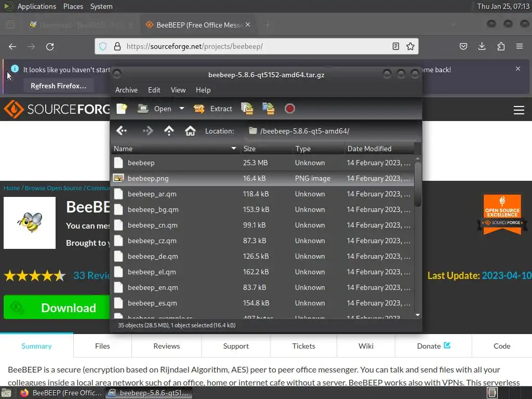Image resolution: width=532 pixels, height=399 pixels.
Task: Open the Firefox downloads panel
Action: [482, 46]
